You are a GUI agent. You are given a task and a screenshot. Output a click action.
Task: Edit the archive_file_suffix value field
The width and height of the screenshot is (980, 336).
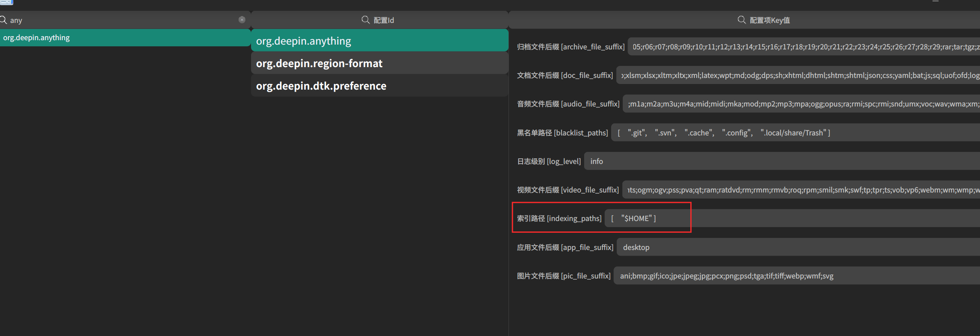pyautogui.click(x=804, y=47)
